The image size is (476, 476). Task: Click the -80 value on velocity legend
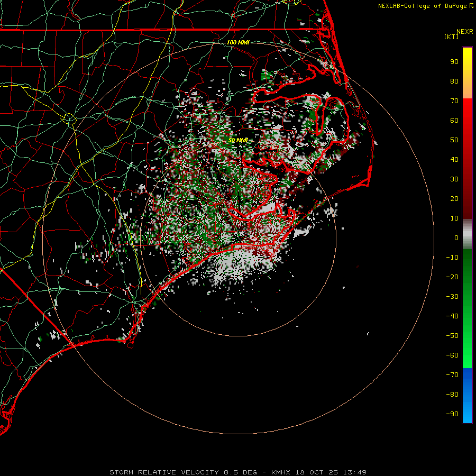click(452, 395)
